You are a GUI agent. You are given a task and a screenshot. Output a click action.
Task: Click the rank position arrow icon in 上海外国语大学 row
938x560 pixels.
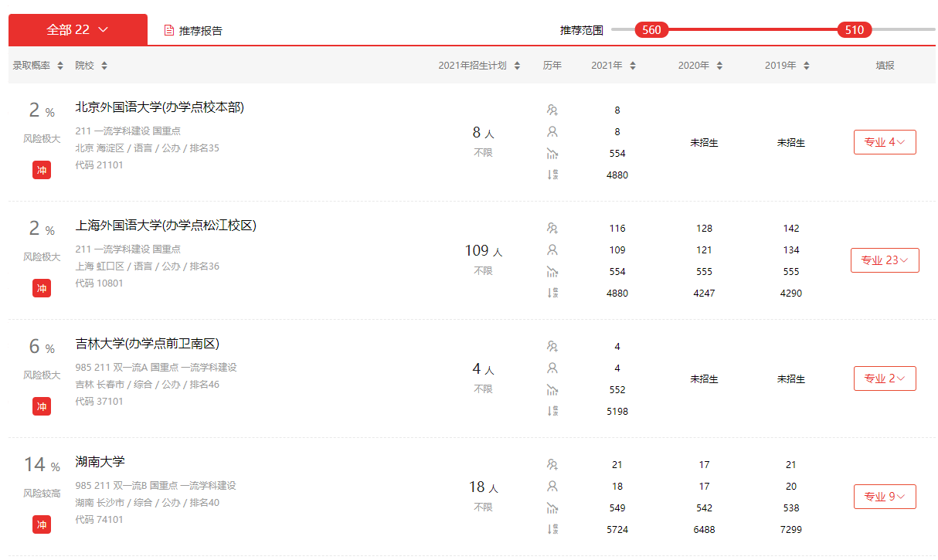pyautogui.click(x=552, y=293)
